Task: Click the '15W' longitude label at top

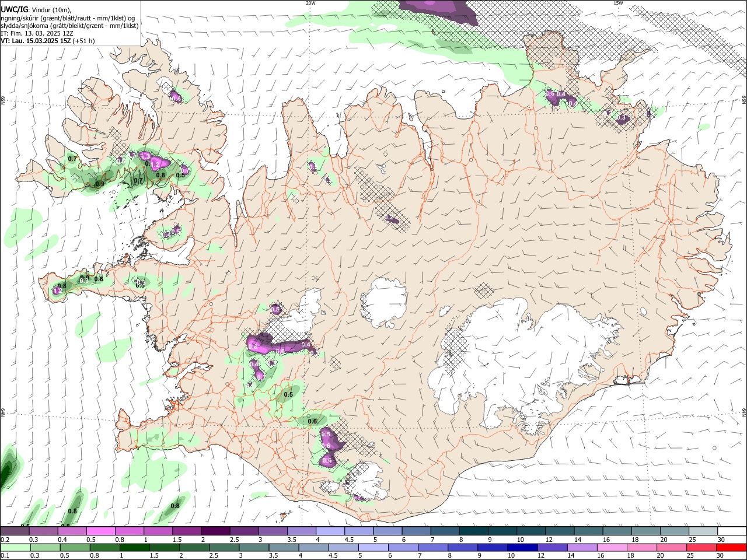Action: (618, 3)
